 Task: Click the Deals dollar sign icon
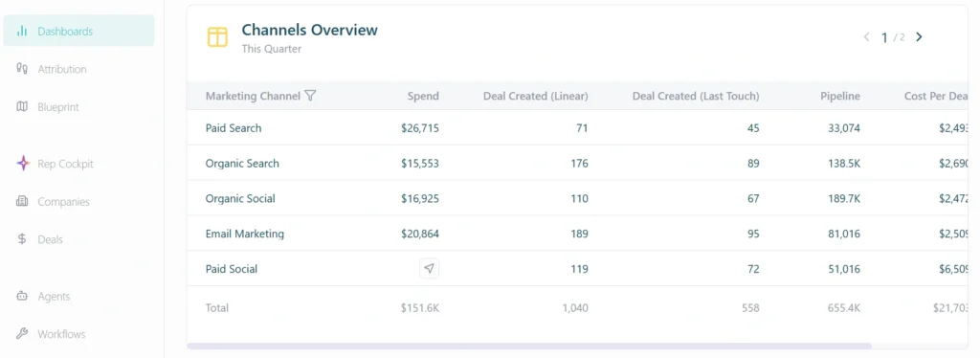[22, 239]
